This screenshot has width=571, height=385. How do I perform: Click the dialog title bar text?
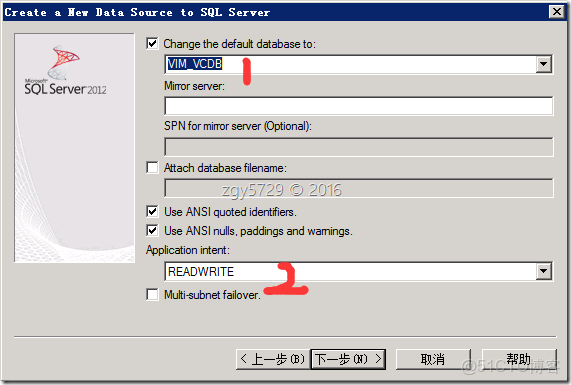(137, 12)
